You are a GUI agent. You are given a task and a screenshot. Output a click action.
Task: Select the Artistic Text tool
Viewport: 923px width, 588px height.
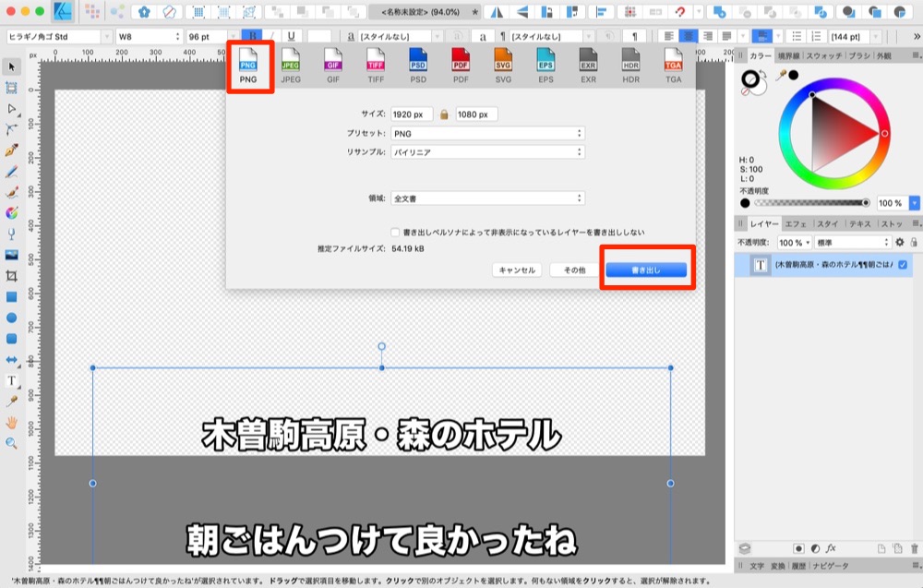click(x=12, y=381)
